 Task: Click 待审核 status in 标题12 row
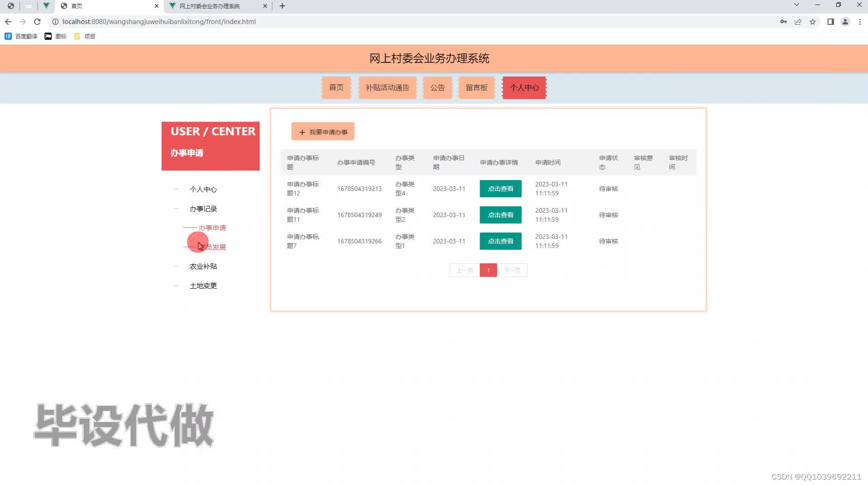click(609, 189)
